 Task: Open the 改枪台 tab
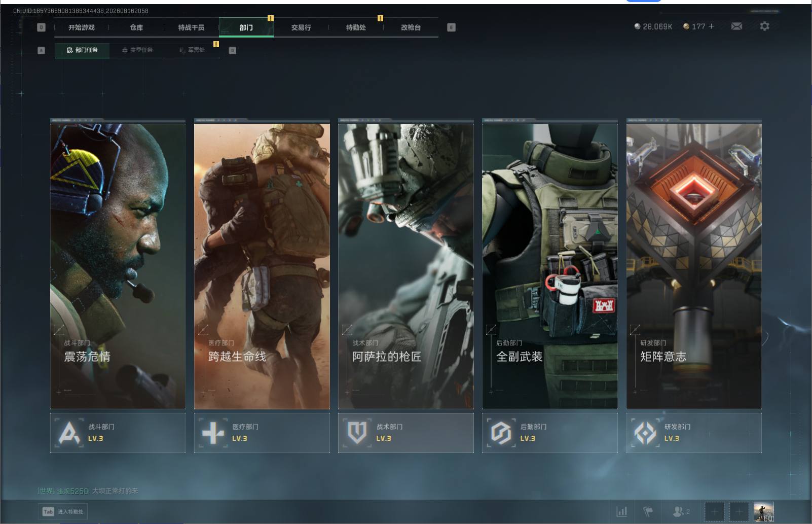pos(411,27)
